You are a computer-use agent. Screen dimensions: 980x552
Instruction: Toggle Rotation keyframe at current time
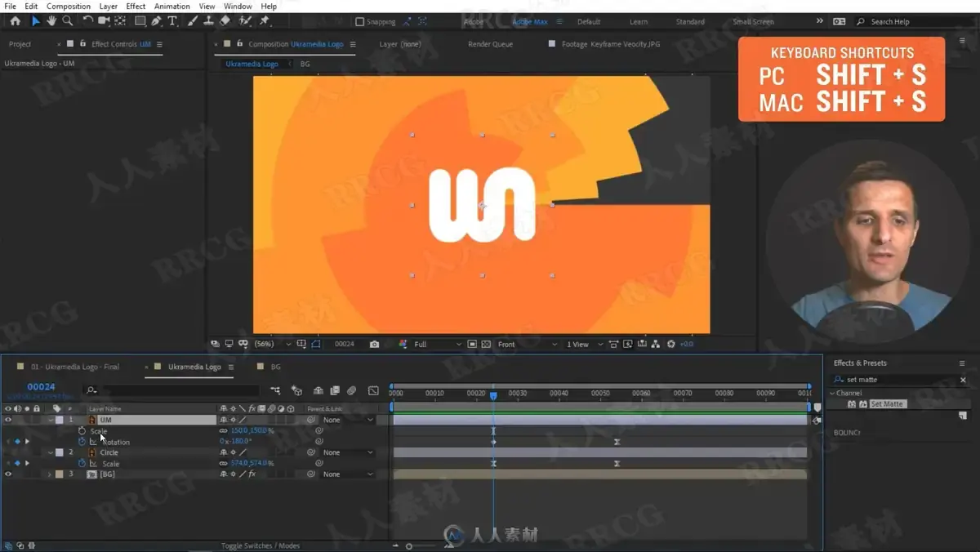17,442
